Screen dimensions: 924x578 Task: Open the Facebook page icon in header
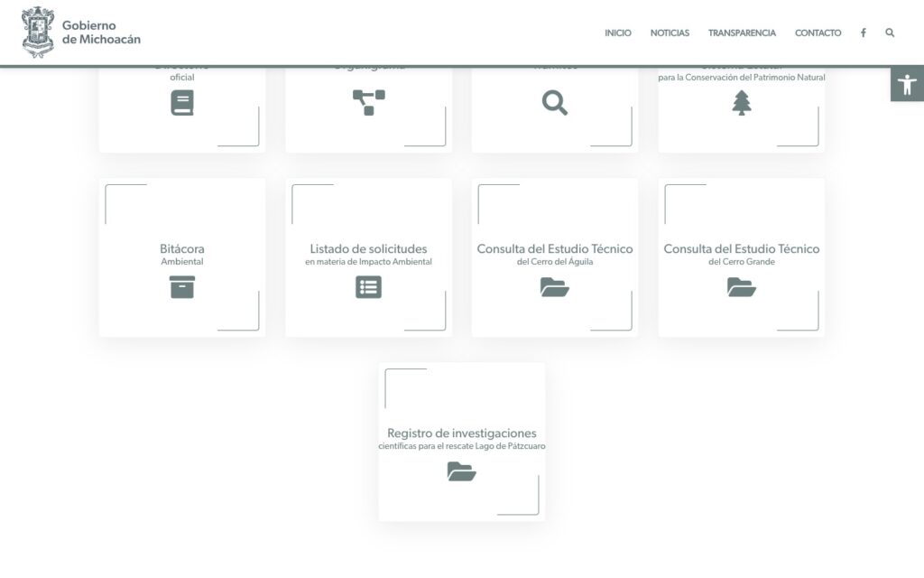coord(863,33)
